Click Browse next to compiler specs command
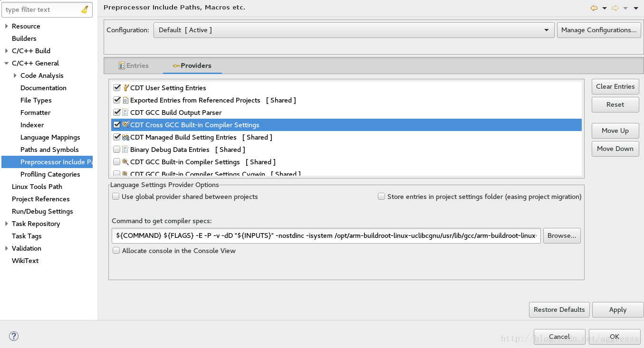Screen dimensions: 644x348 click(562, 235)
